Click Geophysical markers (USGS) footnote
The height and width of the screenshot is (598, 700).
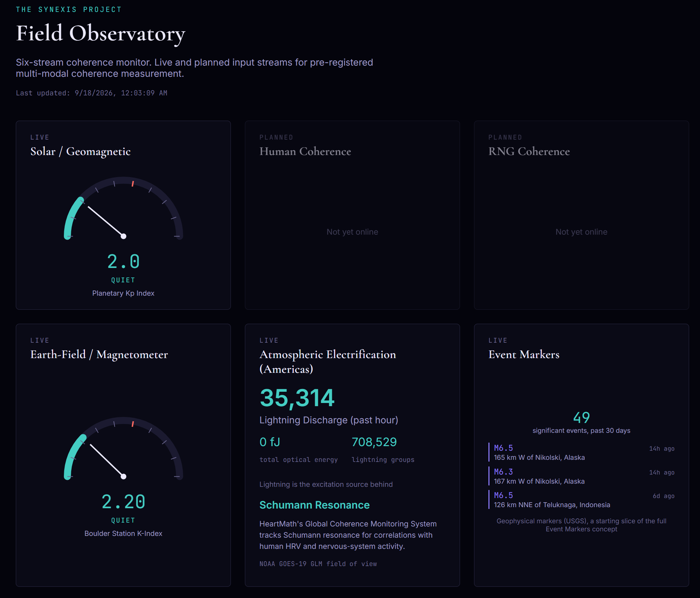(x=581, y=525)
